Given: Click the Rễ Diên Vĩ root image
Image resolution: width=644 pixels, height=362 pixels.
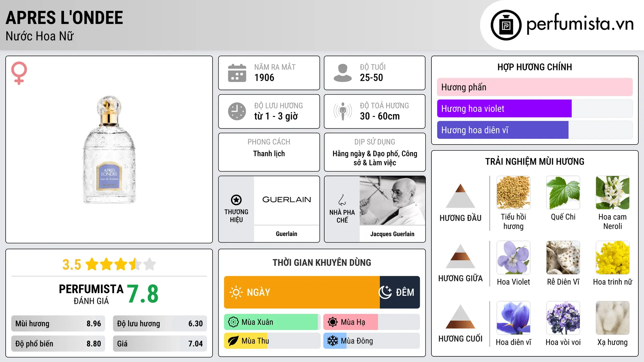Looking at the screenshot, I should 563,258.
